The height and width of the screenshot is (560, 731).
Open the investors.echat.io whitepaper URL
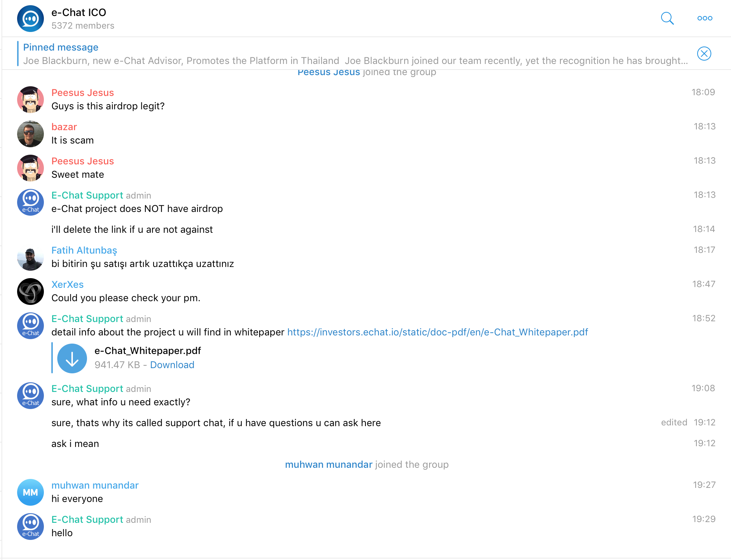(x=438, y=332)
